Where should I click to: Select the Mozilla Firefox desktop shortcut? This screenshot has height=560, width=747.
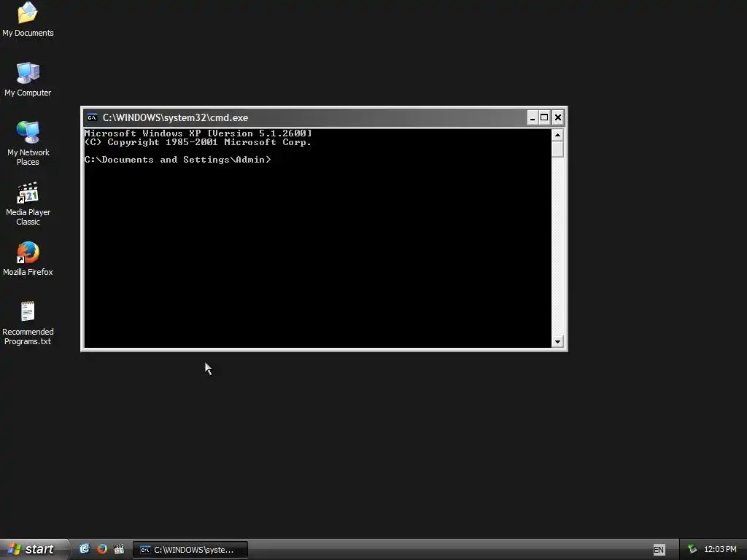[x=28, y=259]
